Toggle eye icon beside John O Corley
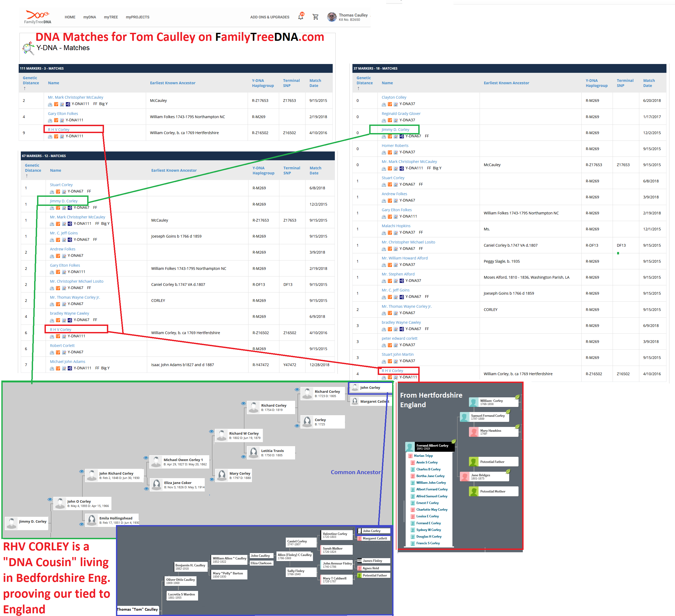Viewport: 675px width, 616px height. [x=50, y=499]
